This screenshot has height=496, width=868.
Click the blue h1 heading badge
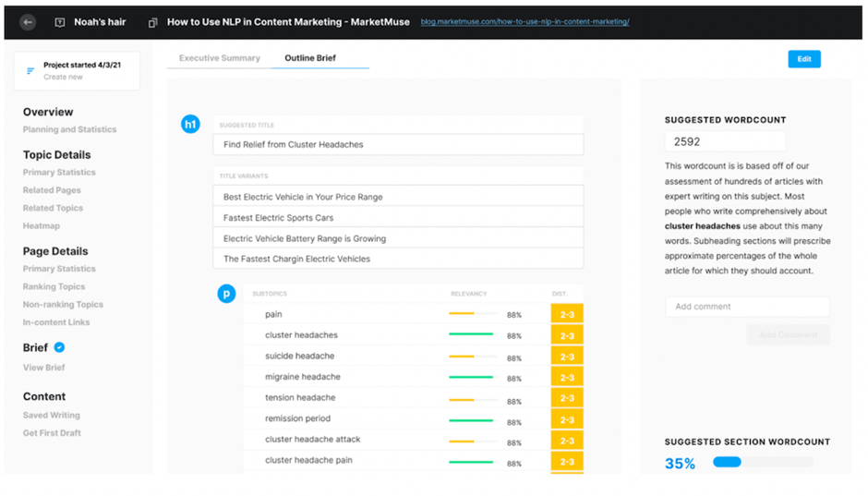coord(190,125)
